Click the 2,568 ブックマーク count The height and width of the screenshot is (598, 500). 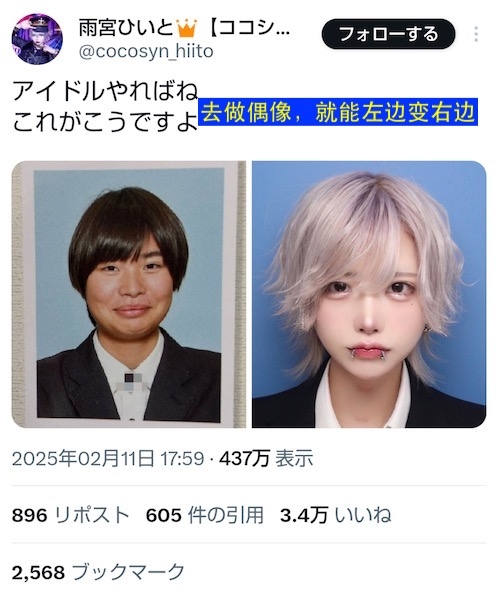(x=98, y=572)
